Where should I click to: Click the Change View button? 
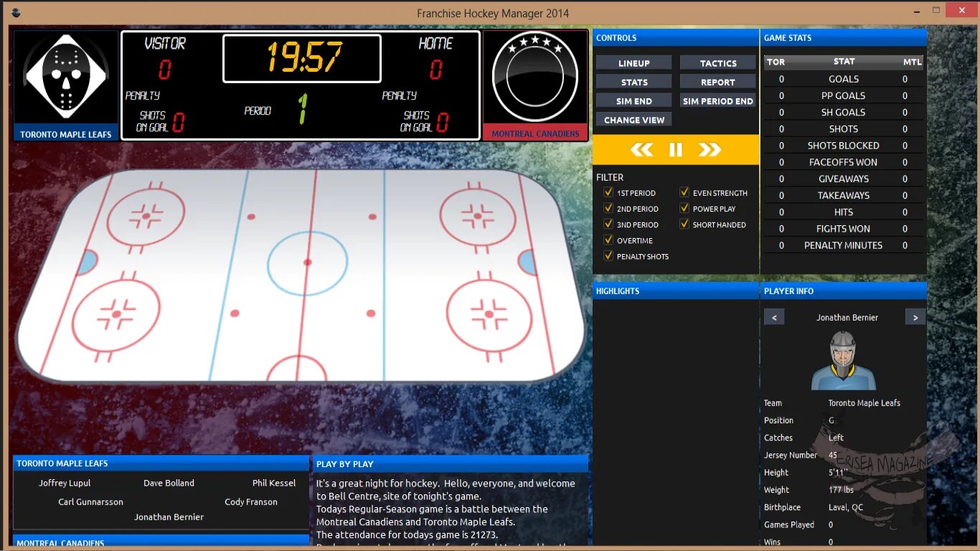633,120
